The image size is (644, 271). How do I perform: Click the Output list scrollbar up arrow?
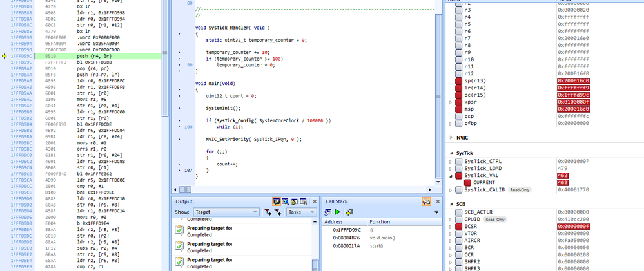click(x=315, y=221)
